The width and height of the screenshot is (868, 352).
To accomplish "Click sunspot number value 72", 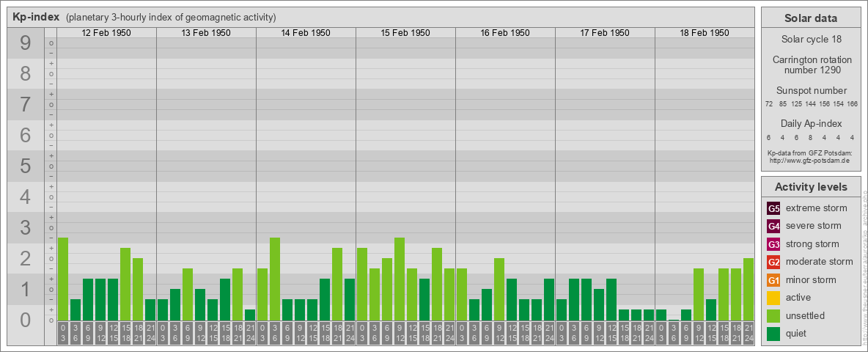I will tap(769, 104).
